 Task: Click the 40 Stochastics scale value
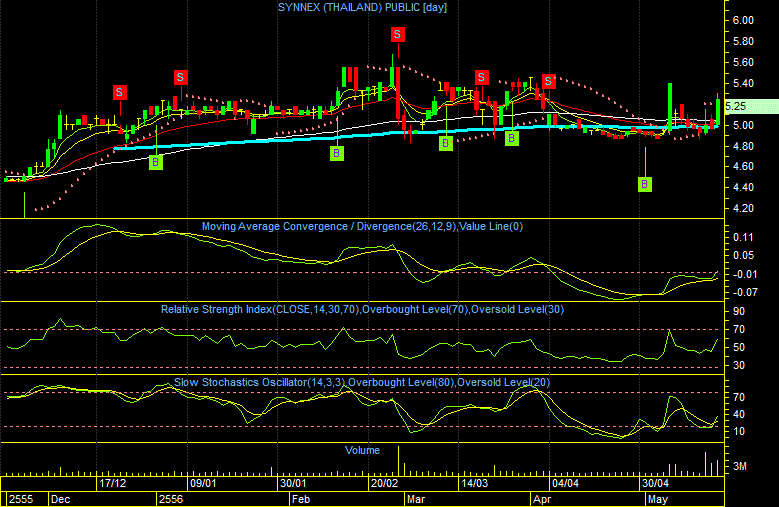point(739,414)
